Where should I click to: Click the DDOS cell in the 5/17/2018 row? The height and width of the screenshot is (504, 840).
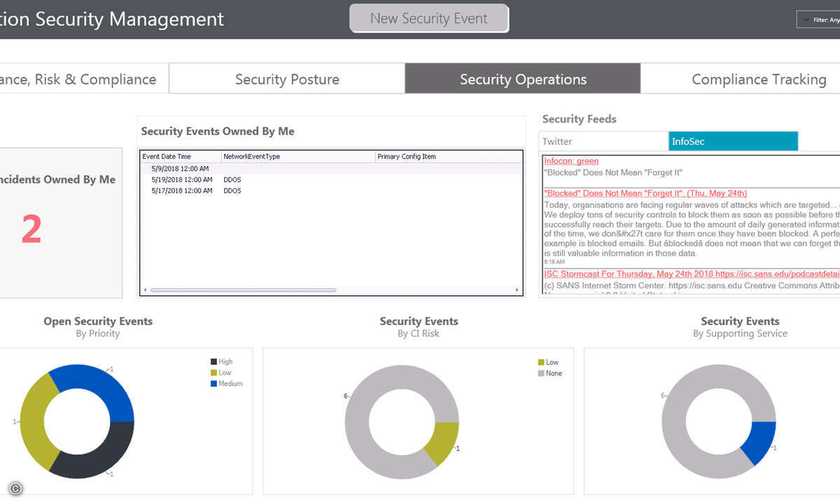pyautogui.click(x=232, y=191)
